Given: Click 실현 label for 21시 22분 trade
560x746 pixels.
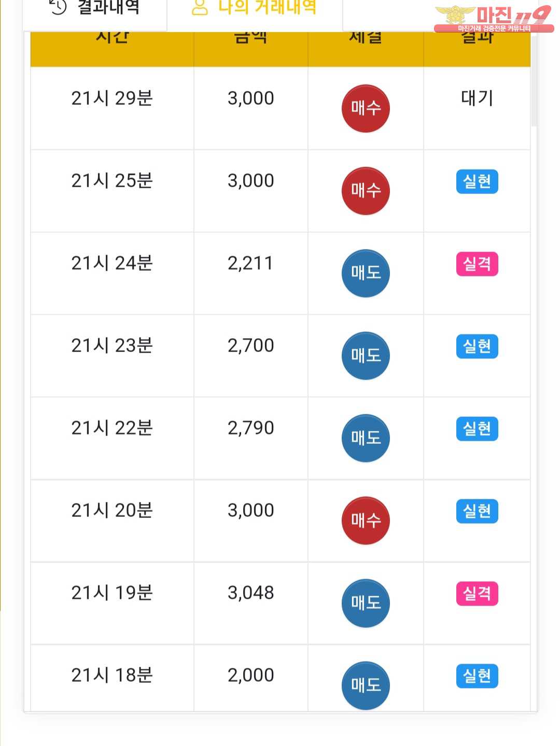Looking at the screenshot, I should pyautogui.click(x=477, y=429).
